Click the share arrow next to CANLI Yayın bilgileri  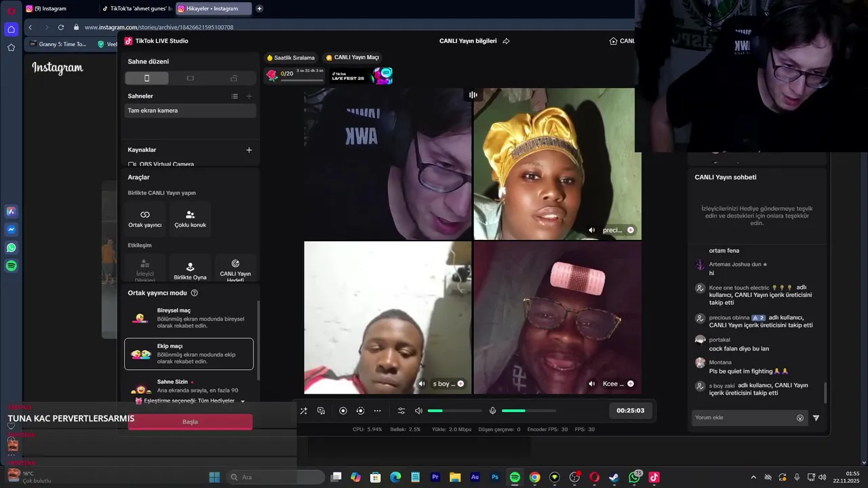click(506, 41)
